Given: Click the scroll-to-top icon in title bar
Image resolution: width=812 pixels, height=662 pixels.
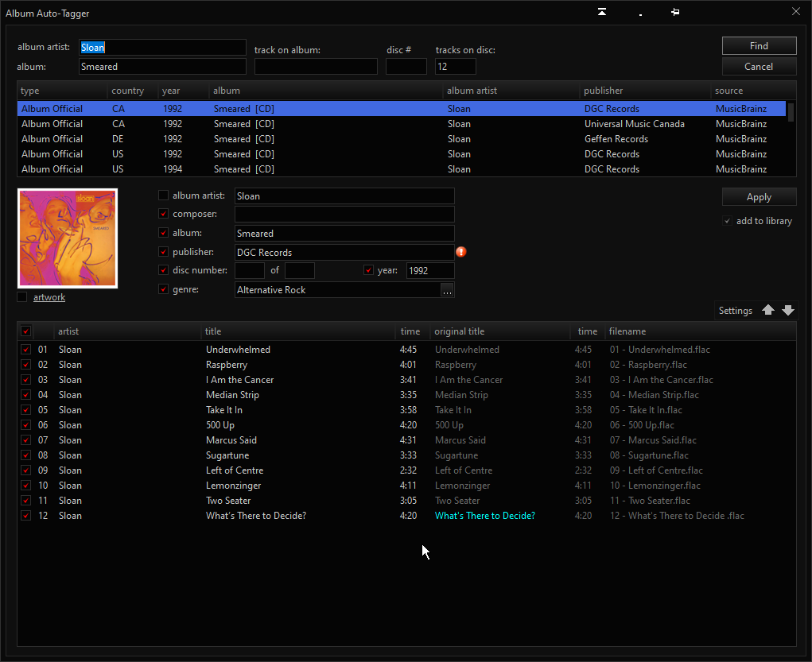Looking at the screenshot, I should click(602, 12).
